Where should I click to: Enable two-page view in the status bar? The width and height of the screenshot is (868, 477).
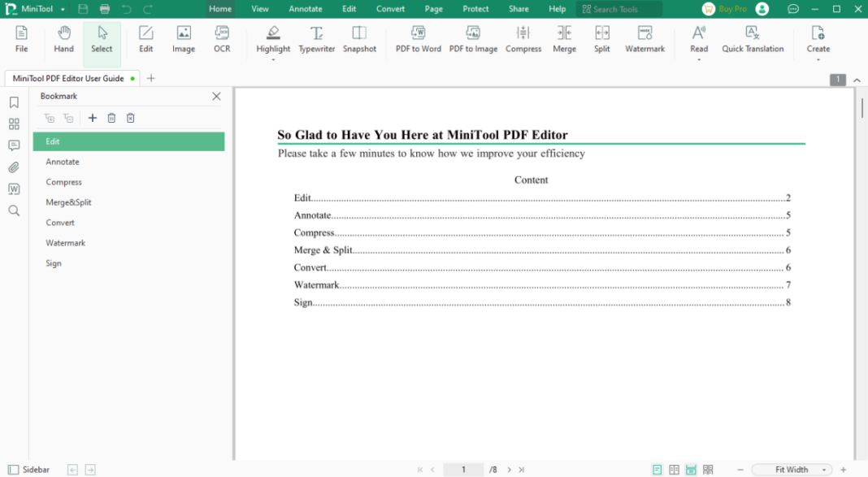click(674, 470)
